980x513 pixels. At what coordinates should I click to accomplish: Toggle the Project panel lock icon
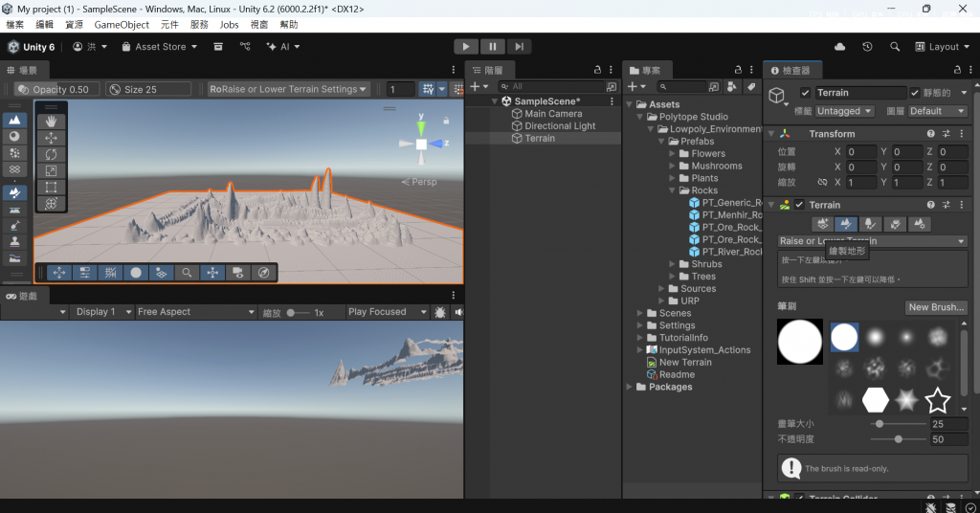(x=738, y=70)
